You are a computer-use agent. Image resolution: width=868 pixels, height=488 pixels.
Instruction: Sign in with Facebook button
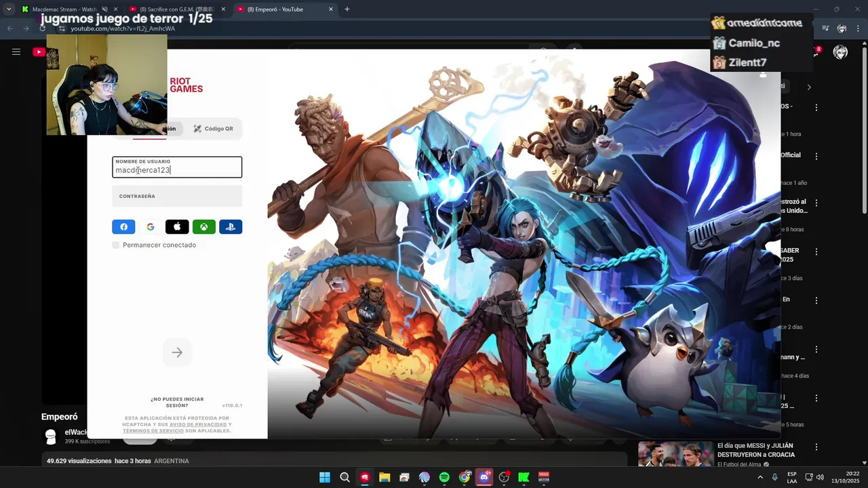click(123, 227)
